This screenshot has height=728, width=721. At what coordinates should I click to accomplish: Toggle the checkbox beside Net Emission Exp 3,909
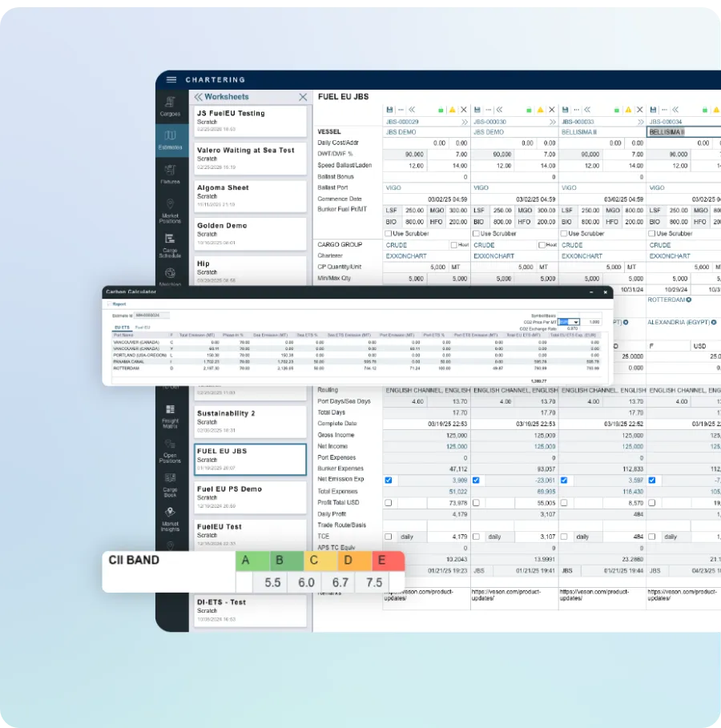pos(389,480)
